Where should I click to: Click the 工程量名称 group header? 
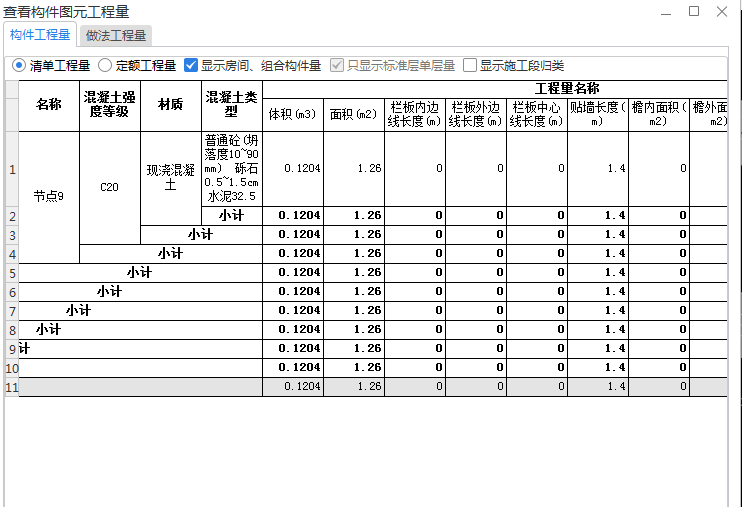[x=495, y=89]
